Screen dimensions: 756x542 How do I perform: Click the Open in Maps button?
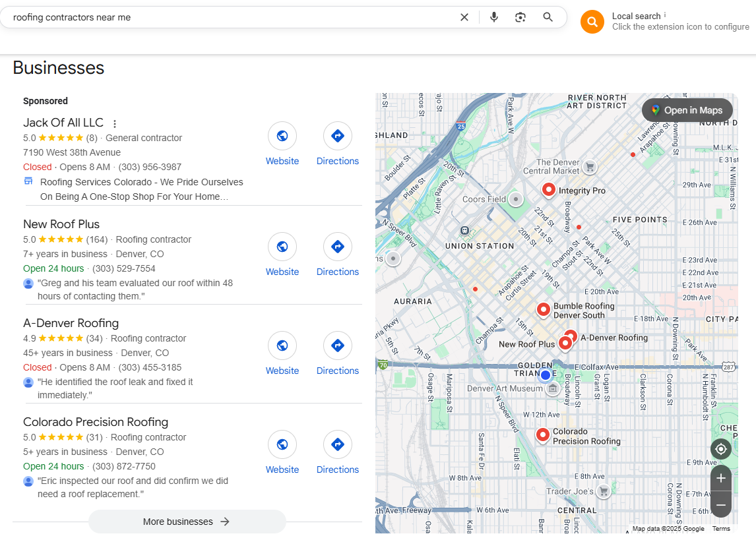[687, 110]
